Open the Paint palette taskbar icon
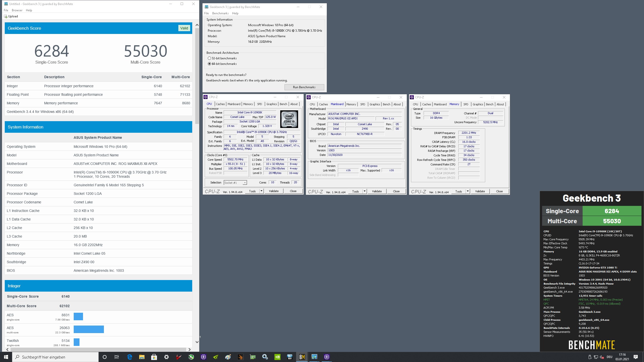The height and width of the screenshot is (362, 644). click(x=228, y=357)
